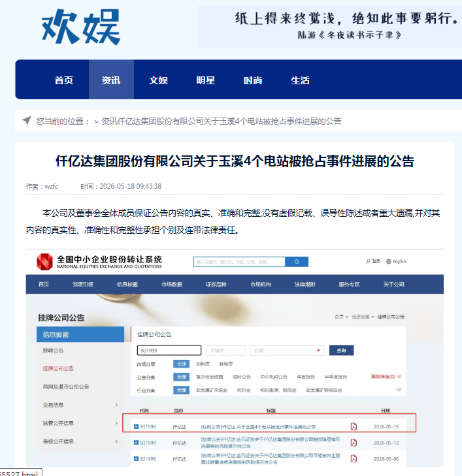Screen dimensions: 462x476
Task: Click the 欢娱 site logo
Action: pos(81,27)
